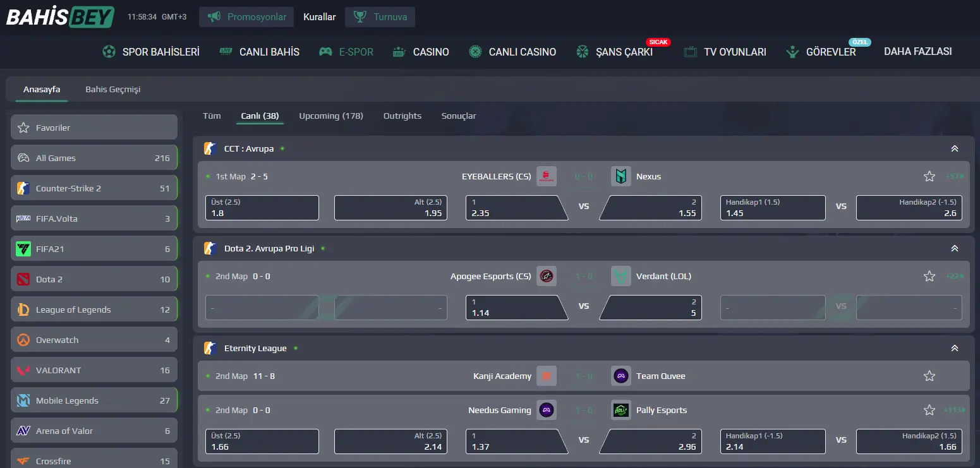Screen dimensions: 980x468
Task: Open the Daha Fazlası menu
Action: point(918,52)
